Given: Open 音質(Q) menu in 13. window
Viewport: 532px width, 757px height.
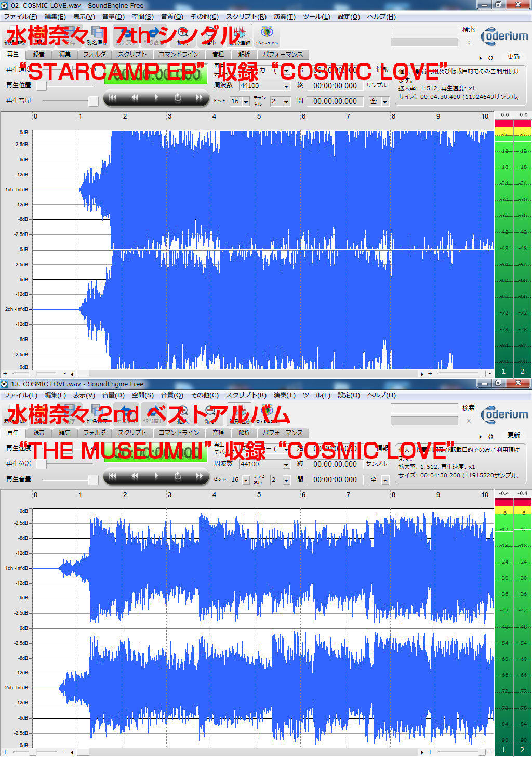Looking at the screenshot, I should pos(172,395).
